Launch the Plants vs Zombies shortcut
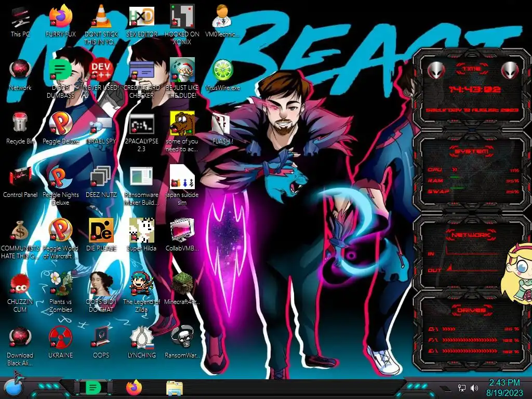The height and width of the screenshot is (399, 532). 60,292
